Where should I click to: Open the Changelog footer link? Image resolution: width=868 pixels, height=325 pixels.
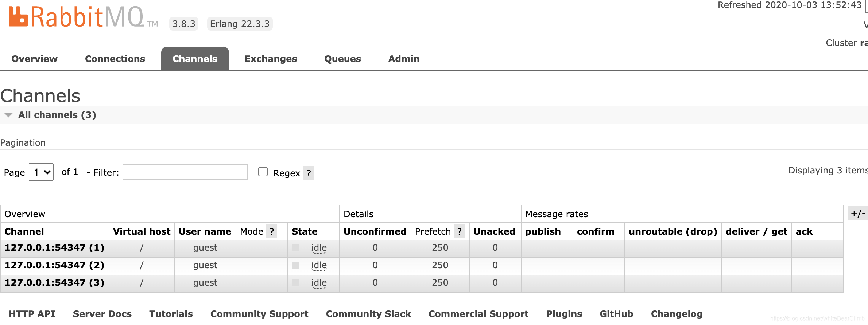[x=677, y=314]
